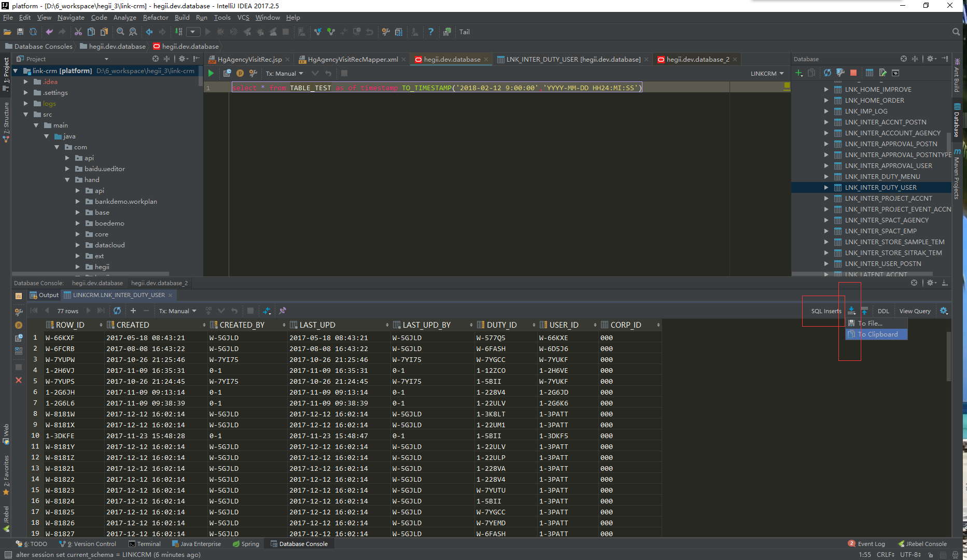Switch to HgAgencyVisitRecMapper.xml editor tab
This screenshot has width=967, height=560.
(353, 60)
